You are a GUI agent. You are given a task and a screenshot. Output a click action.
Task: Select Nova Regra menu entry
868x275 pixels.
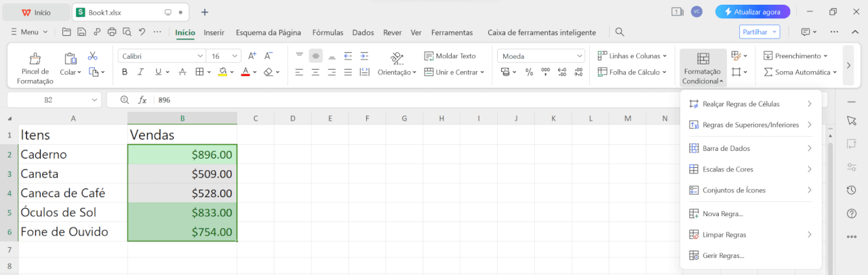(x=751, y=213)
